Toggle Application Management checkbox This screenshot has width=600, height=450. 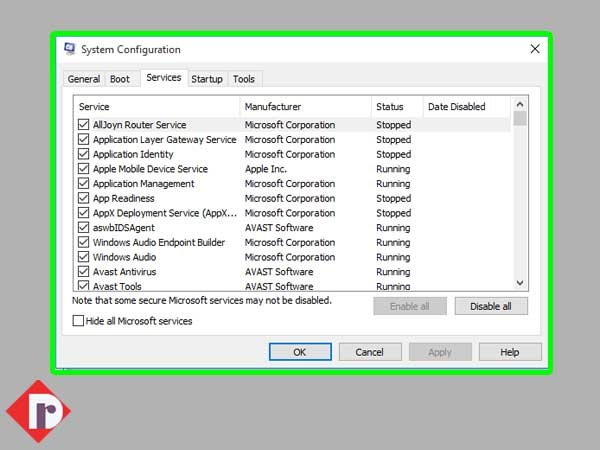coord(83,183)
